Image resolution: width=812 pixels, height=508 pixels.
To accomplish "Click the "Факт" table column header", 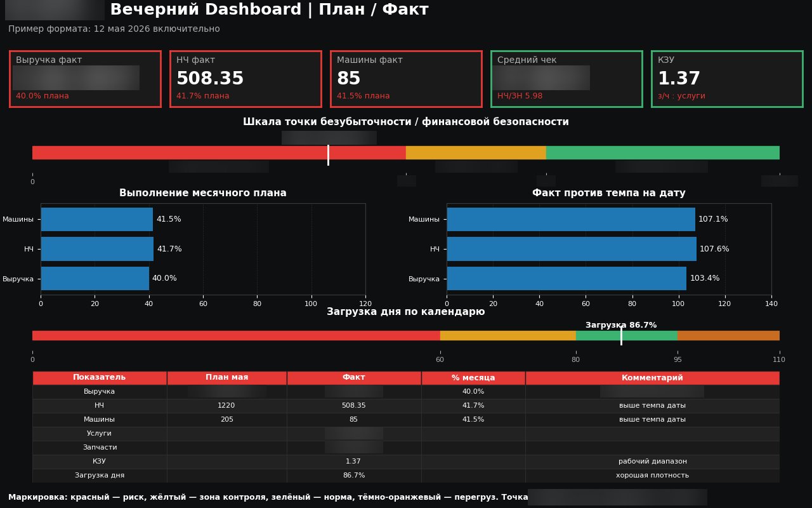I will click(354, 378).
